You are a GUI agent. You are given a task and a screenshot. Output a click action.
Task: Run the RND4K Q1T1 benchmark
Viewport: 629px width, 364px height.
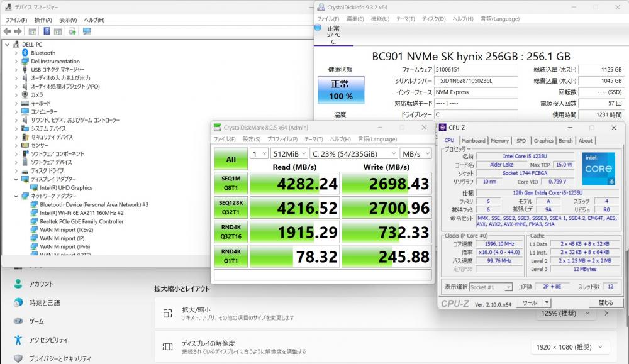(x=231, y=256)
